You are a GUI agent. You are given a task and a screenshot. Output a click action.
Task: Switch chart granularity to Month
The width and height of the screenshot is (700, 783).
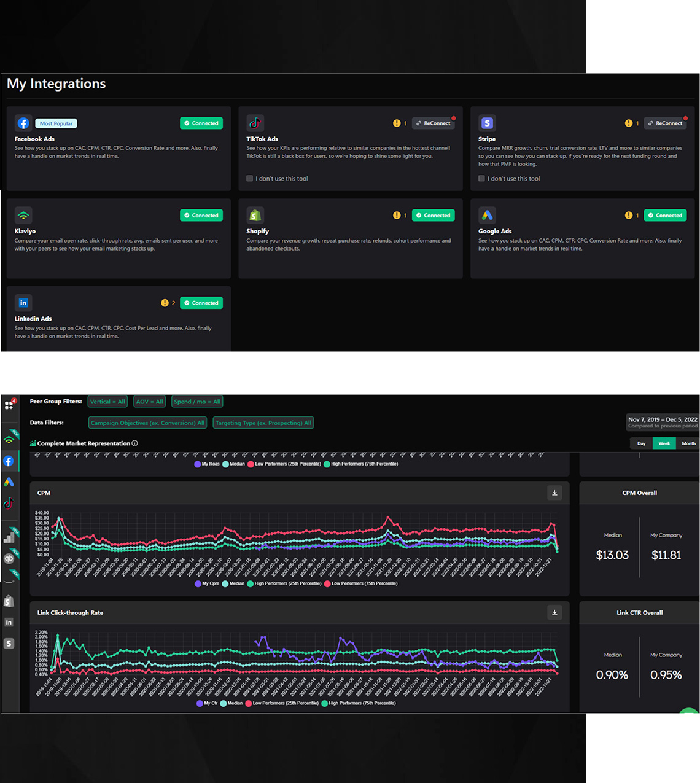coord(688,443)
